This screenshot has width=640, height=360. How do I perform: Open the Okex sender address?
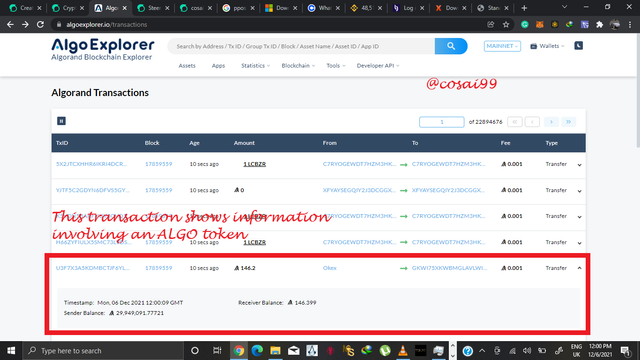pyautogui.click(x=329, y=268)
